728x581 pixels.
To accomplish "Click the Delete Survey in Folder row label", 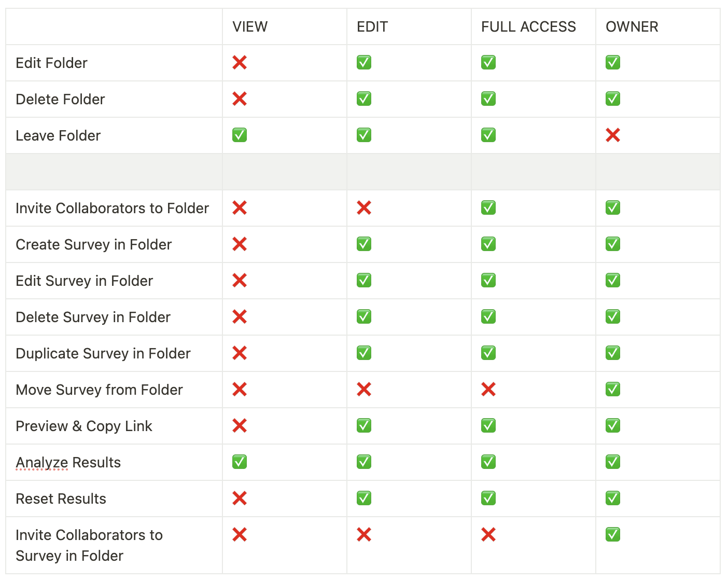I will coord(93,317).
